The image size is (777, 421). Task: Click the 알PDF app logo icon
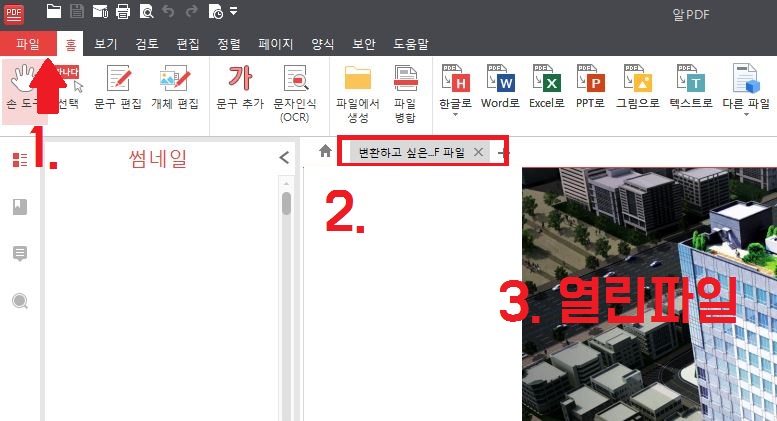[13, 13]
